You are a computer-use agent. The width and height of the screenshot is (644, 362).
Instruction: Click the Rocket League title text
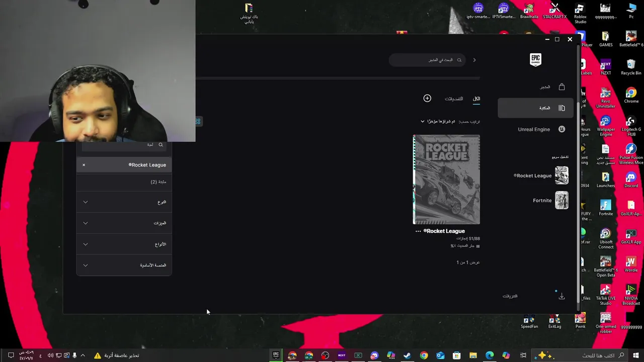(x=444, y=231)
